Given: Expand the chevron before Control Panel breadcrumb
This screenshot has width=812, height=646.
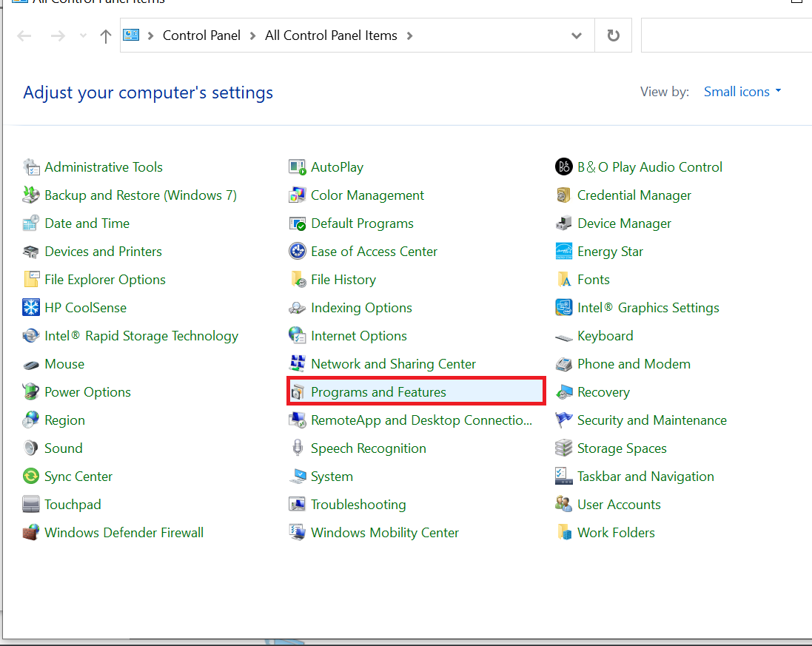Looking at the screenshot, I should [x=151, y=36].
